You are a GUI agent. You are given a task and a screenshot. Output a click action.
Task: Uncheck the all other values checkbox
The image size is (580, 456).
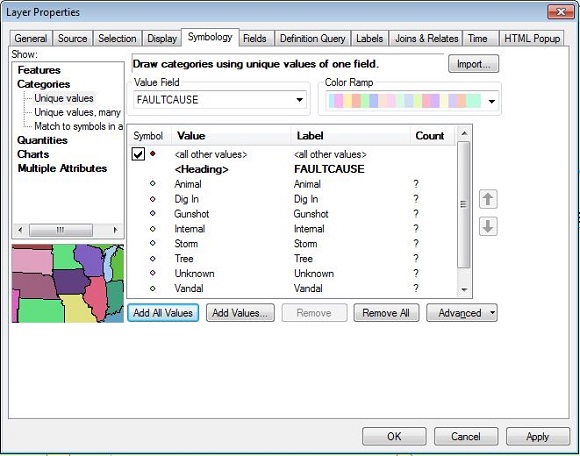[138, 154]
